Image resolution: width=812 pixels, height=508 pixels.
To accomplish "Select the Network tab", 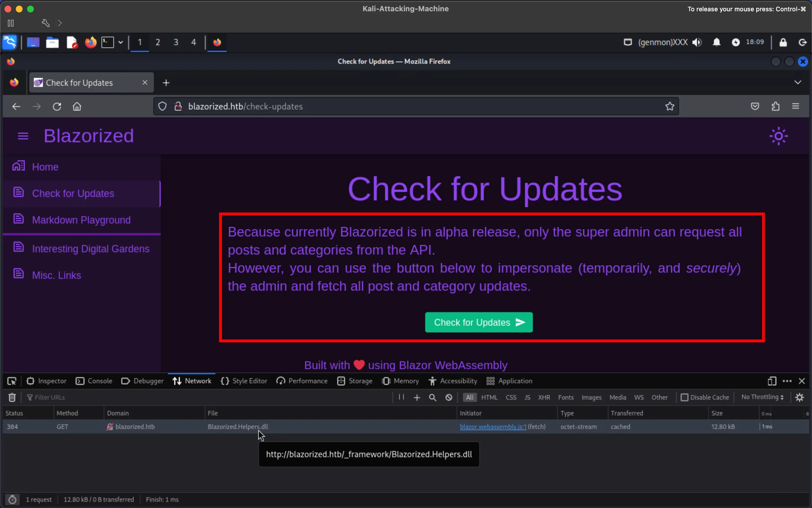I will tap(192, 381).
